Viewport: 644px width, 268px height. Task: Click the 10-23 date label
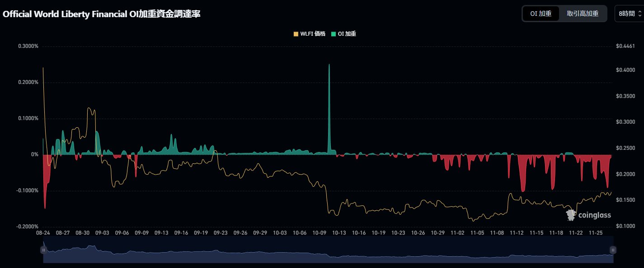pyautogui.click(x=398, y=233)
